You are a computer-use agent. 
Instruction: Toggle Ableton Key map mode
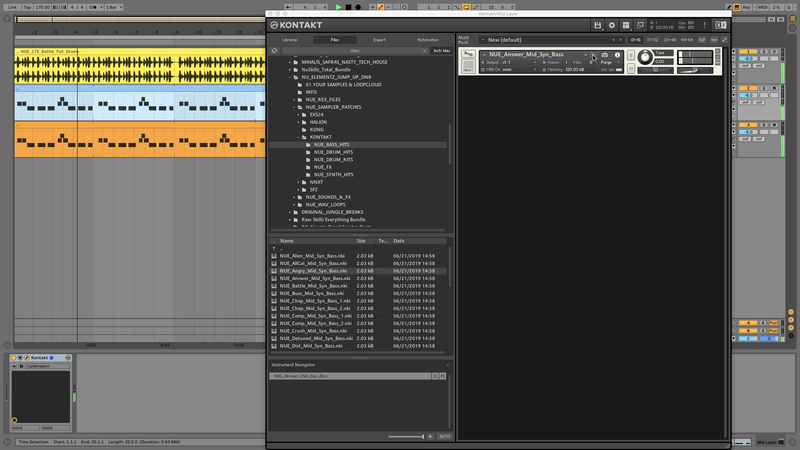coord(746,7)
